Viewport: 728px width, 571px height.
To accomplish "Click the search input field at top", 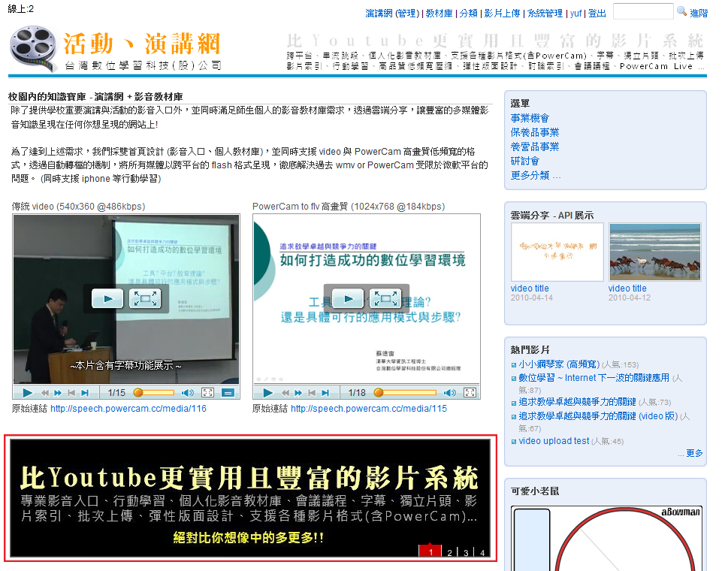I will [642, 12].
